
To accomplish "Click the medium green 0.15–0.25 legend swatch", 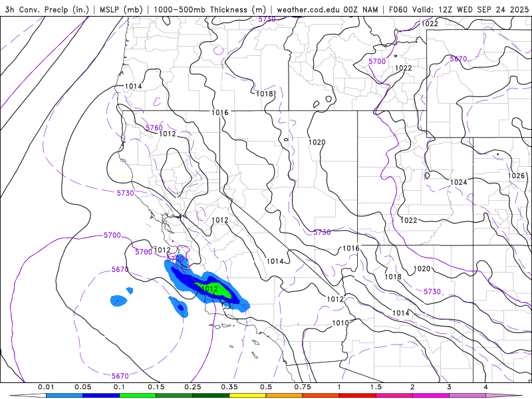I will pos(174,396).
